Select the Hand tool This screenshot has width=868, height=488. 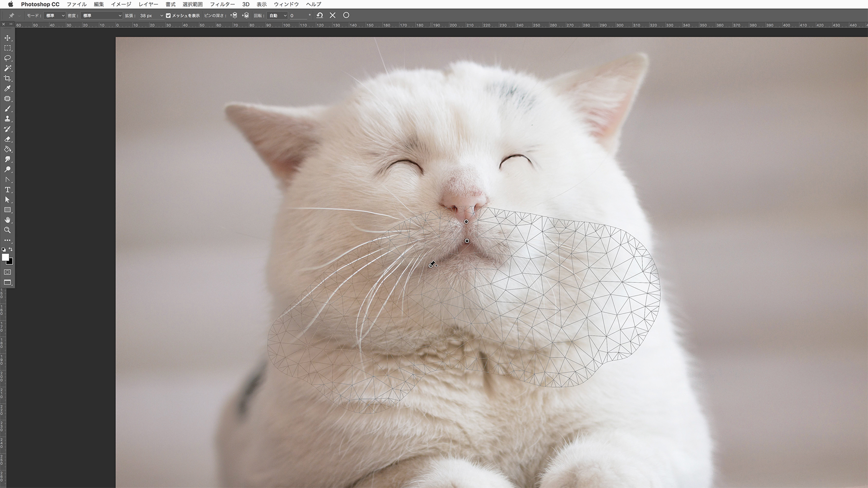7,220
